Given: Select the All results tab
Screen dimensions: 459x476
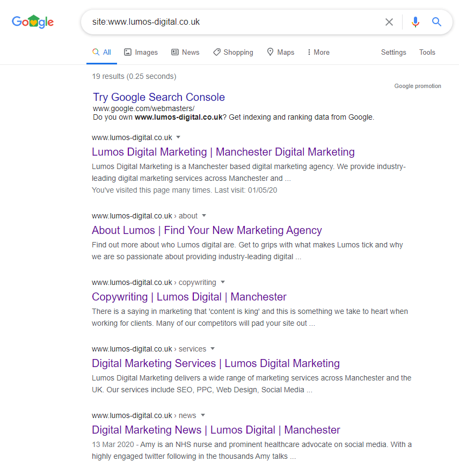Looking at the screenshot, I should point(102,52).
